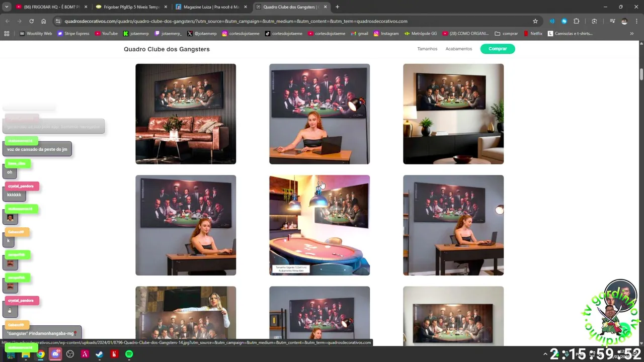Select the Quadro Clube dos Gangsters tab
Screen dimensions: 644x362
pyautogui.click(x=291, y=7)
